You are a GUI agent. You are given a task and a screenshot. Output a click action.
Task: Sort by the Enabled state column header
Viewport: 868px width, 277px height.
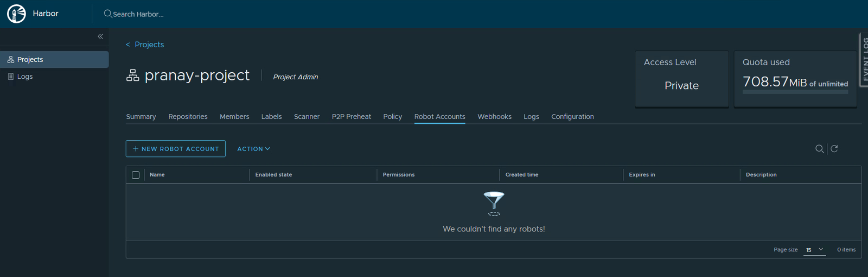[273, 175]
